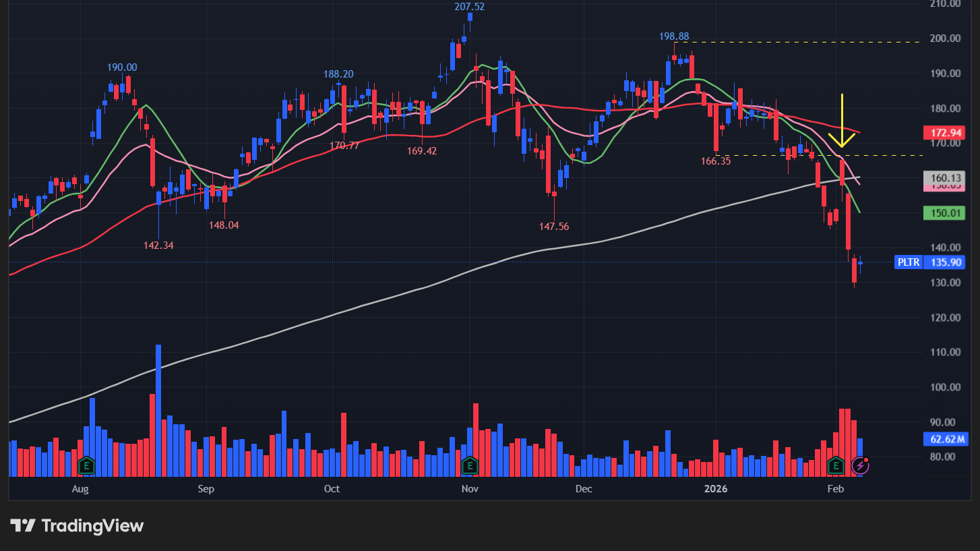
Task: Select the red 172.94 moving average label
Action: click(x=946, y=132)
